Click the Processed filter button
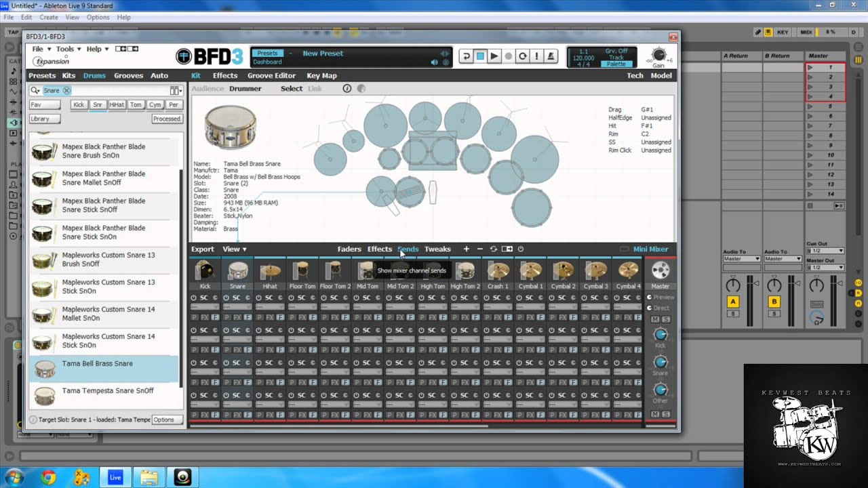The image size is (868, 488). [166, 119]
